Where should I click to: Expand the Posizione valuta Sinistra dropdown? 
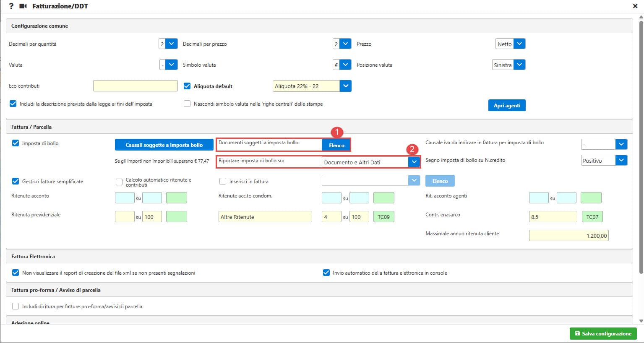[x=519, y=65]
